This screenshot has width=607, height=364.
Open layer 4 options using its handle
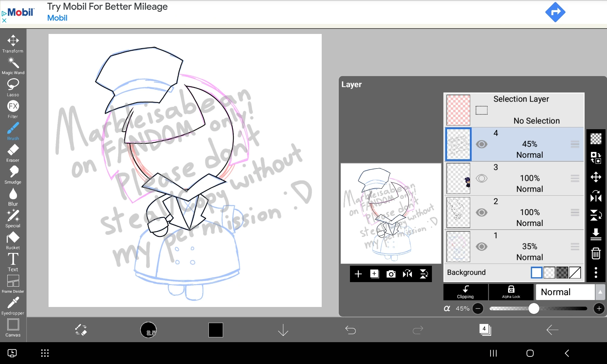click(x=575, y=144)
